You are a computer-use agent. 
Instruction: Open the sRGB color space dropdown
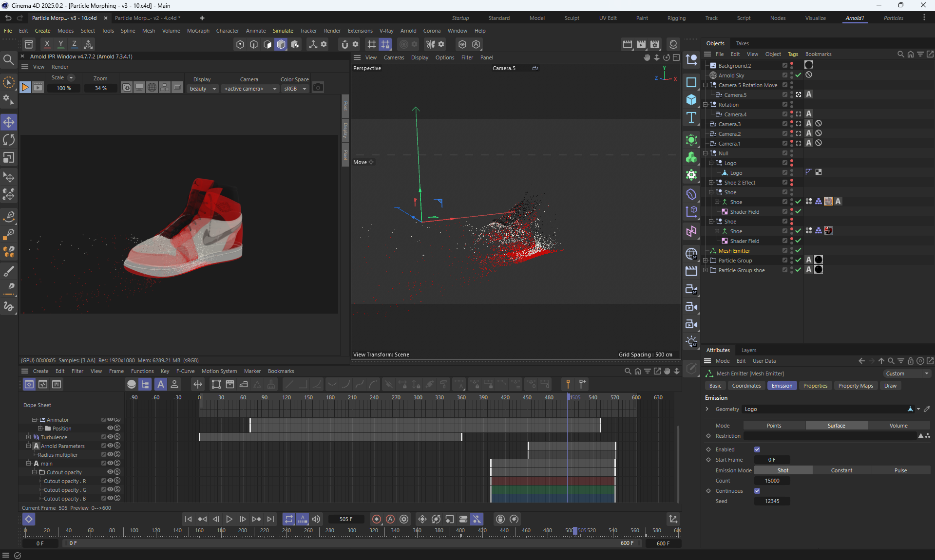click(x=295, y=89)
